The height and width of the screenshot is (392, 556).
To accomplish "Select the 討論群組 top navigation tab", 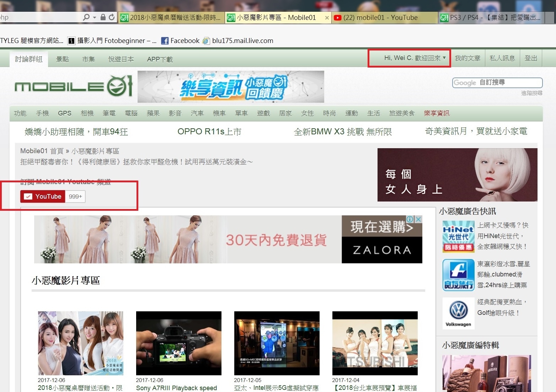I will (28, 59).
